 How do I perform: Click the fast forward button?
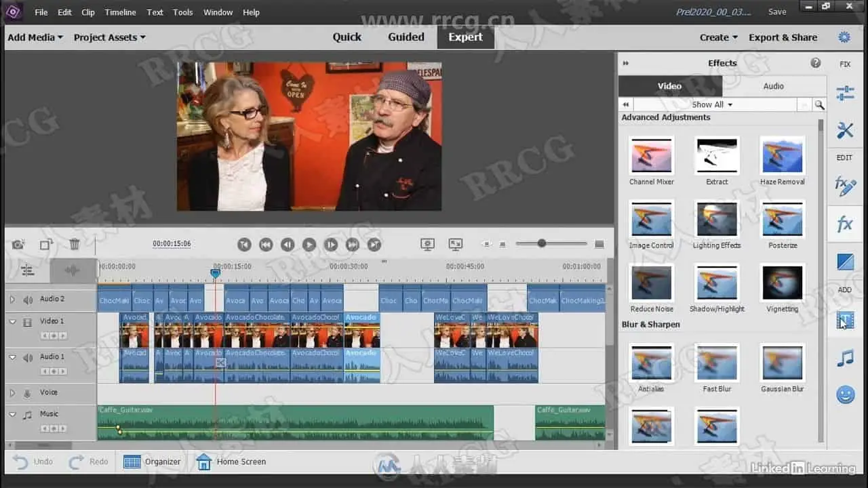tap(353, 245)
